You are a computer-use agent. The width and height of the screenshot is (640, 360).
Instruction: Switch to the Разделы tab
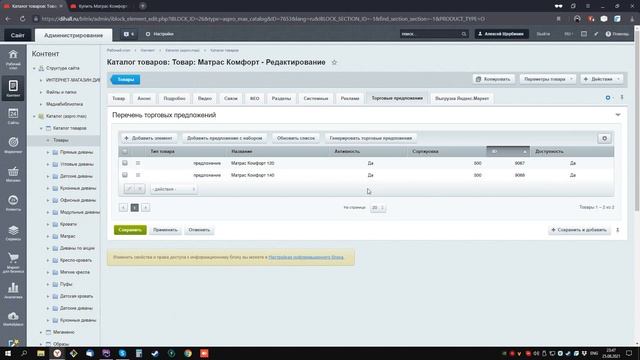coord(281,98)
